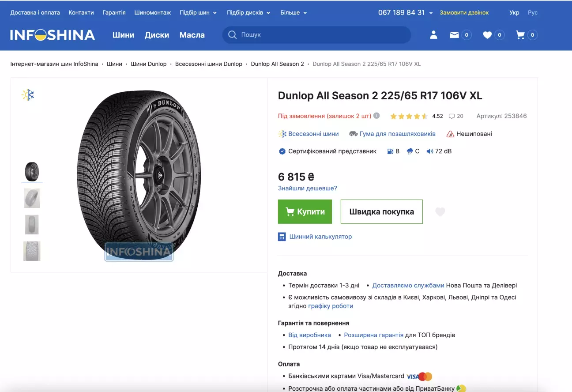Viewport: 572px width, 392px height.
Task: Click the Купити button
Action: click(x=305, y=211)
